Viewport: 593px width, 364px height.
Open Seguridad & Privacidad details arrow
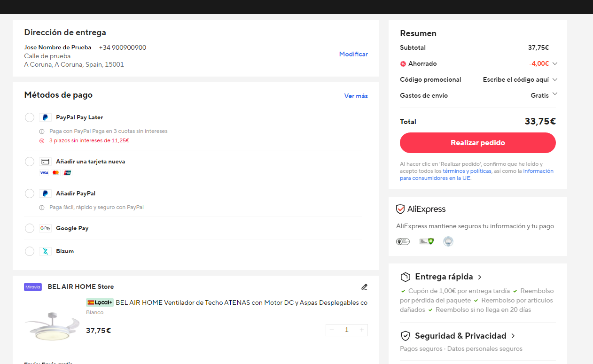[513, 336]
